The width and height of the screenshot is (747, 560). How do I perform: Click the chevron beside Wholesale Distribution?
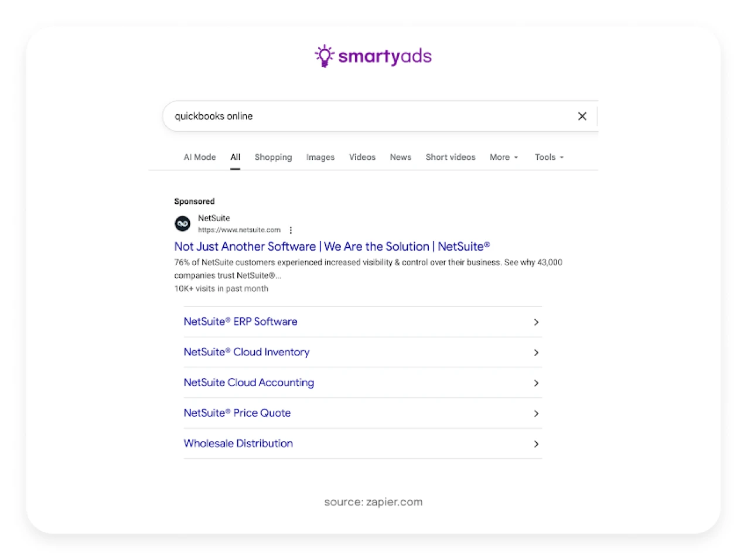(x=536, y=444)
